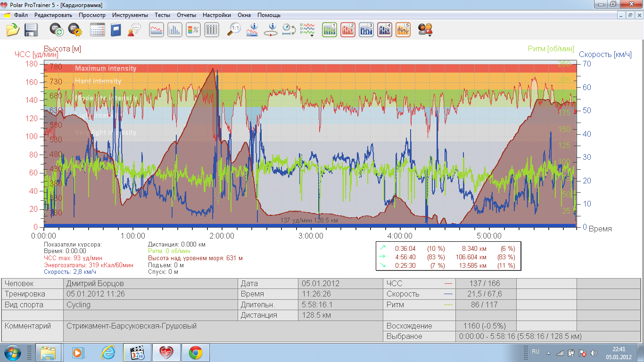The width and height of the screenshot is (644, 362).
Task: Select graph preset 5 orange icon
Action: pyautogui.click(x=403, y=30)
